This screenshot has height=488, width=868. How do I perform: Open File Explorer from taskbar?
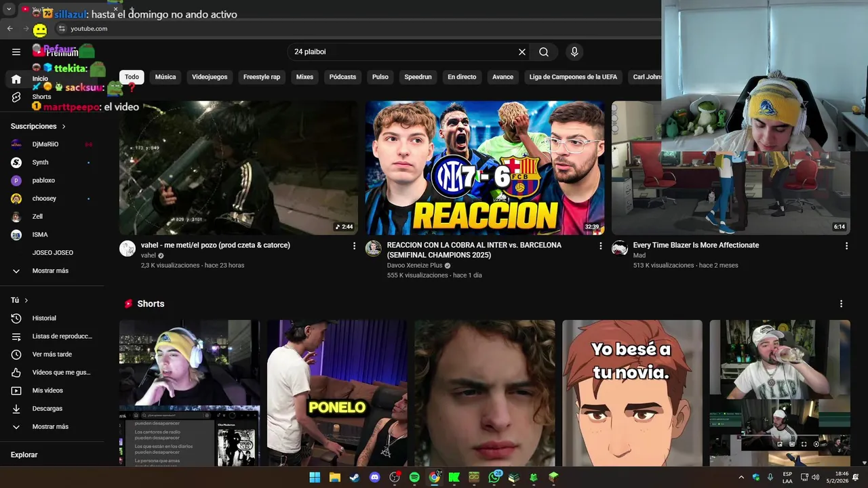pyautogui.click(x=334, y=477)
